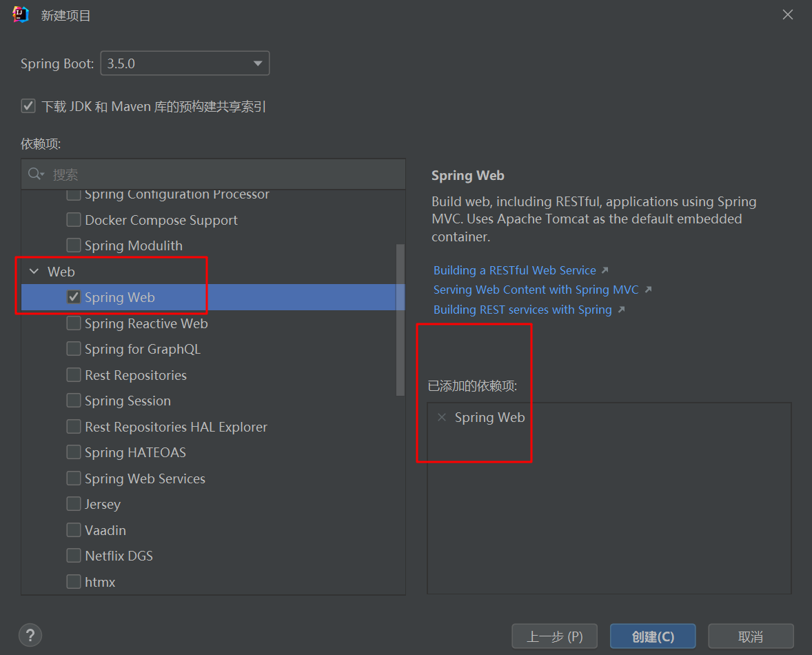Click the 取消 cancel button
The width and height of the screenshot is (812, 655).
pos(751,636)
